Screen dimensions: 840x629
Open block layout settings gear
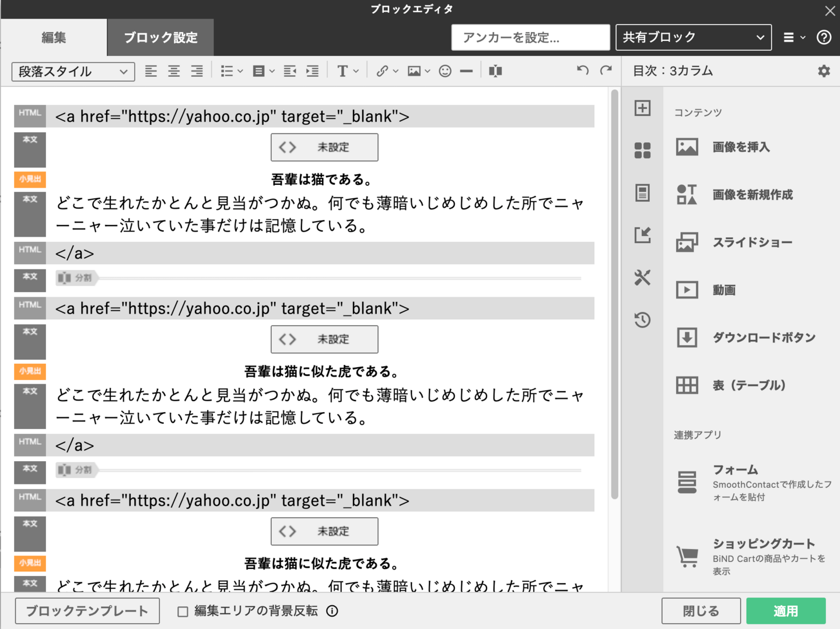tap(824, 71)
